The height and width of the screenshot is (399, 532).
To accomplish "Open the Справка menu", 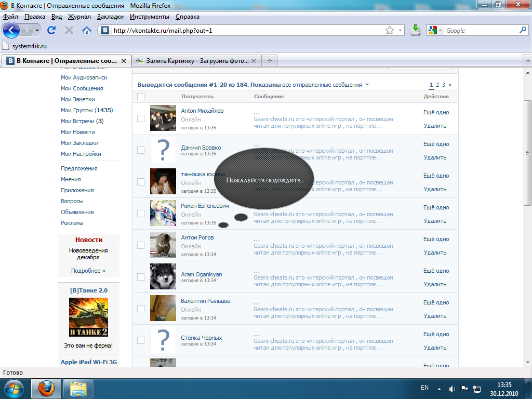I will (187, 17).
